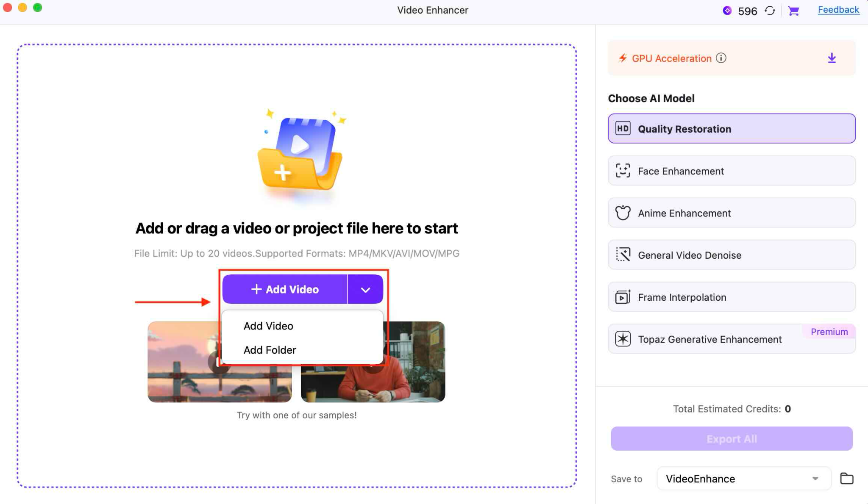Refresh the credits balance
The image size is (868, 504).
[x=771, y=11]
